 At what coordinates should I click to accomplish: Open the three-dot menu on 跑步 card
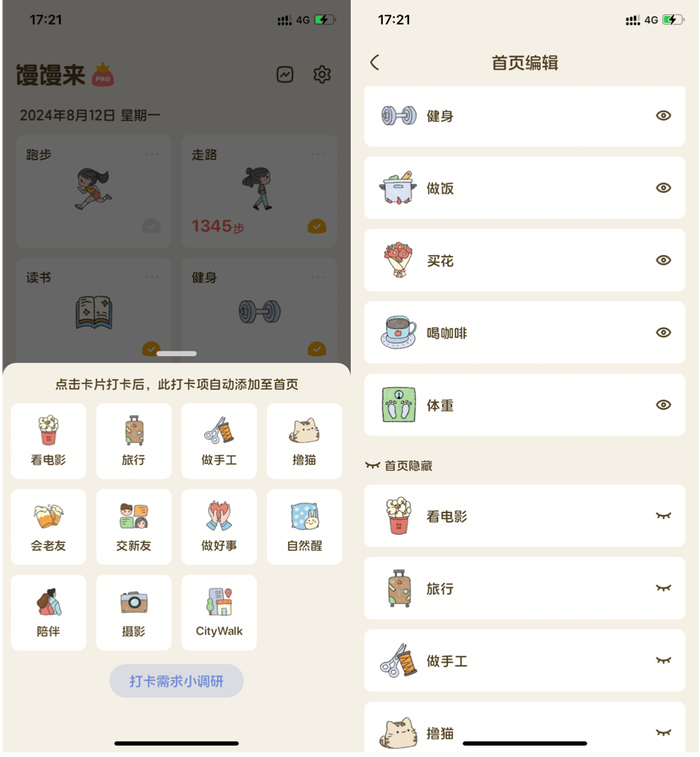(152, 154)
